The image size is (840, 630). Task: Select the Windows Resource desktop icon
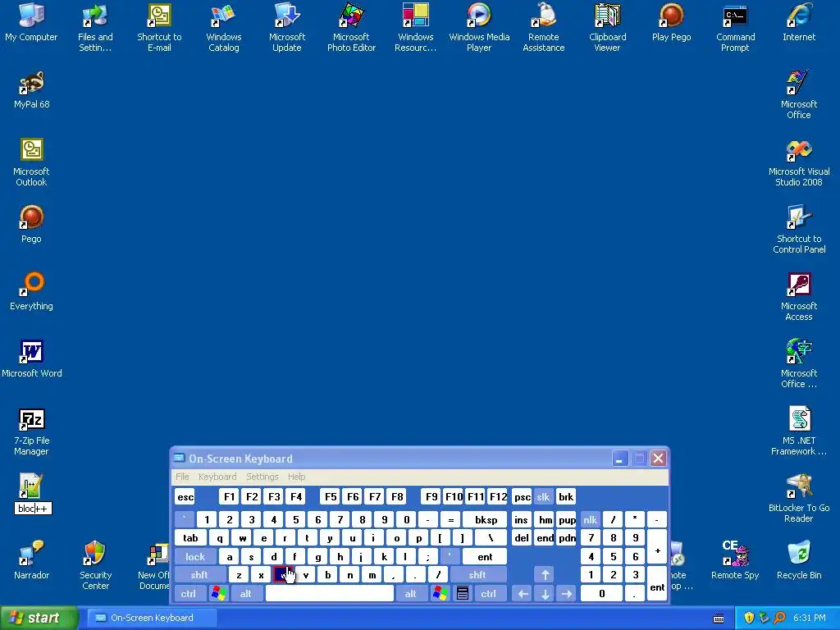click(416, 27)
